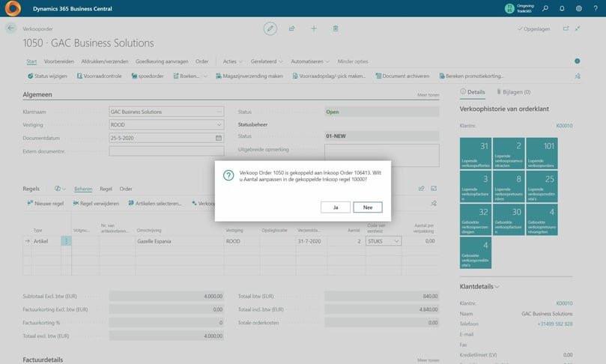Open tile 101 Lopende verkooporders
Image resolution: width=606 pixels, height=364 pixels.
pos(542,154)
